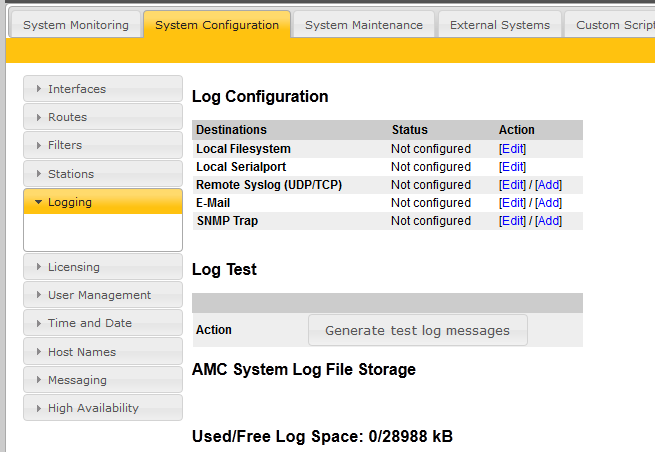Viewport: 655px width, 452px height.
Task: Edit the Local Filesystem log destination
Action: point(512,149)
